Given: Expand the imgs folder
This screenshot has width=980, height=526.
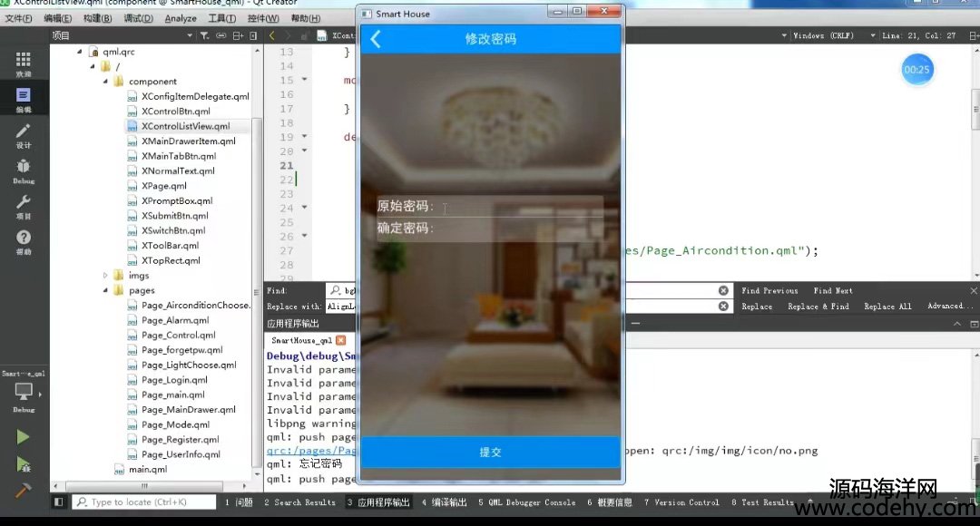Looking at the screenshot, I should pos(105,275).
